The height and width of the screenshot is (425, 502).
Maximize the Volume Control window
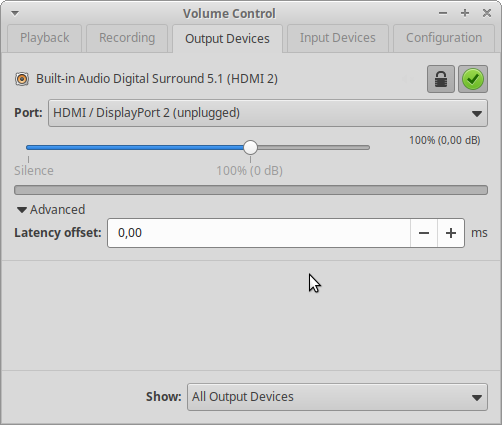point(465,13)
